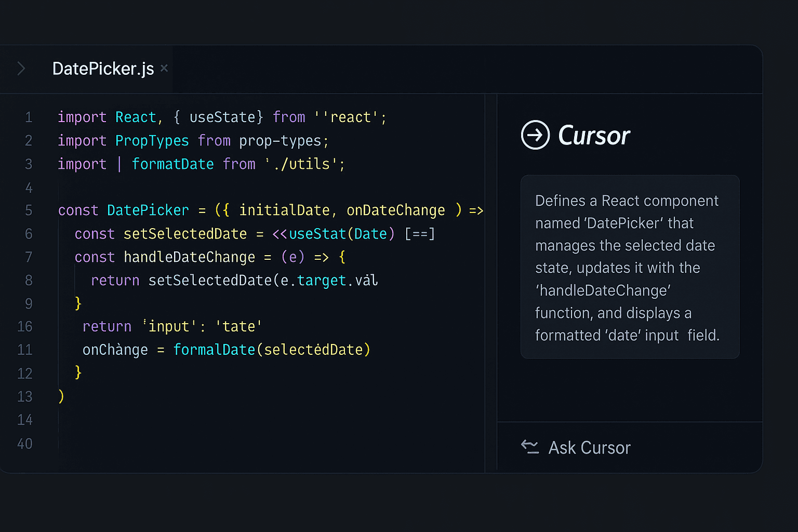Click the Cursor panel heading text
Screen dimensions: 798x532
tap(594, 136)
